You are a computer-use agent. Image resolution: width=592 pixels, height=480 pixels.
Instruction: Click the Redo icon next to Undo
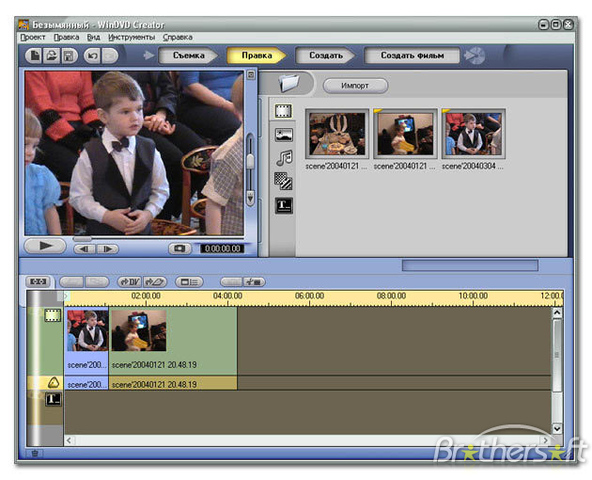pos(110,56)
